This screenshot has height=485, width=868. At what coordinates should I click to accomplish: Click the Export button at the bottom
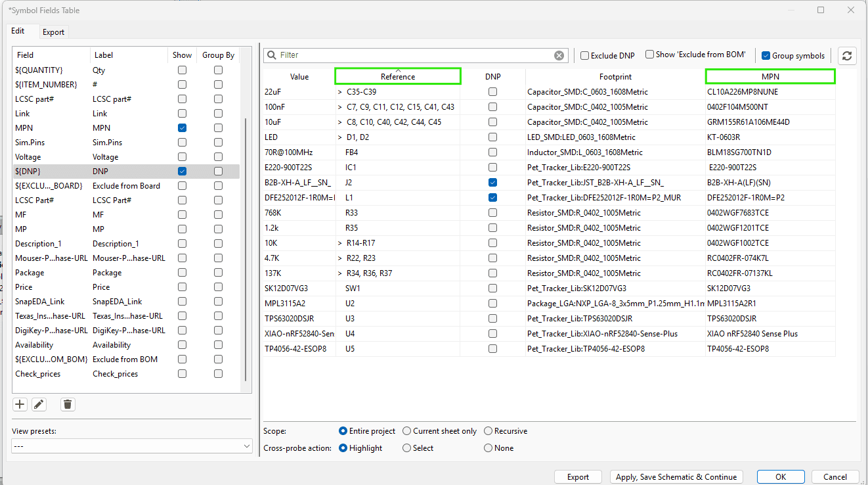click(x=578, y=476)
